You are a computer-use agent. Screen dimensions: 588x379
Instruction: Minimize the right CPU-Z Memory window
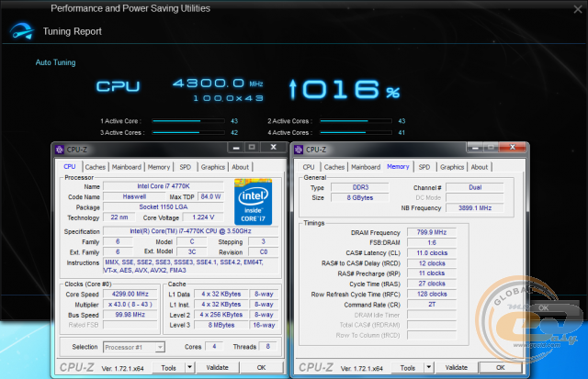[x=475, y=148]
